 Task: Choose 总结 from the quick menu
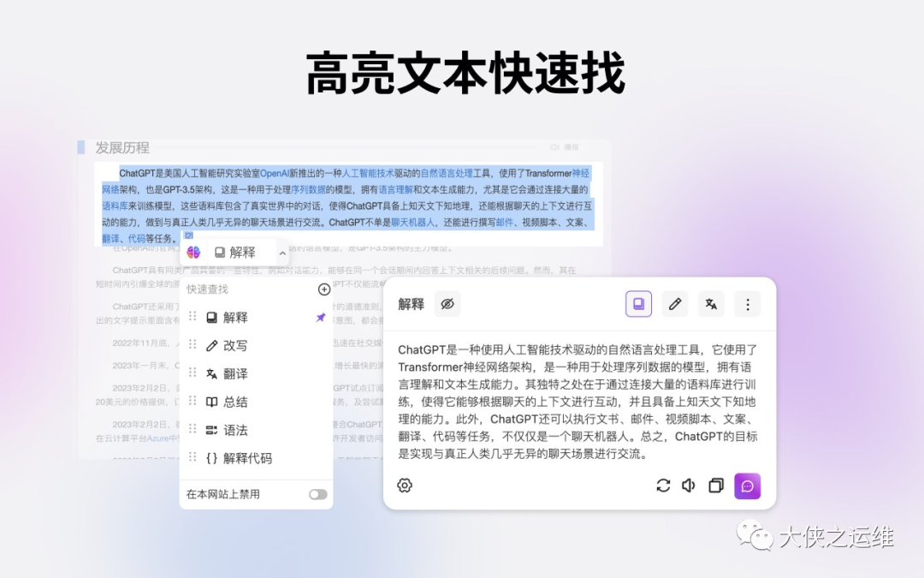click(257, 402)
